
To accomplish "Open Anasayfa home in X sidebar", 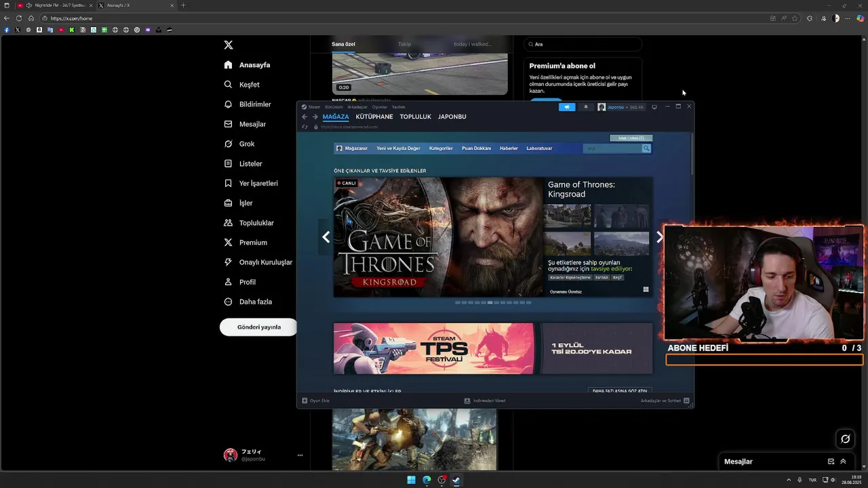I will pos(248,65).
